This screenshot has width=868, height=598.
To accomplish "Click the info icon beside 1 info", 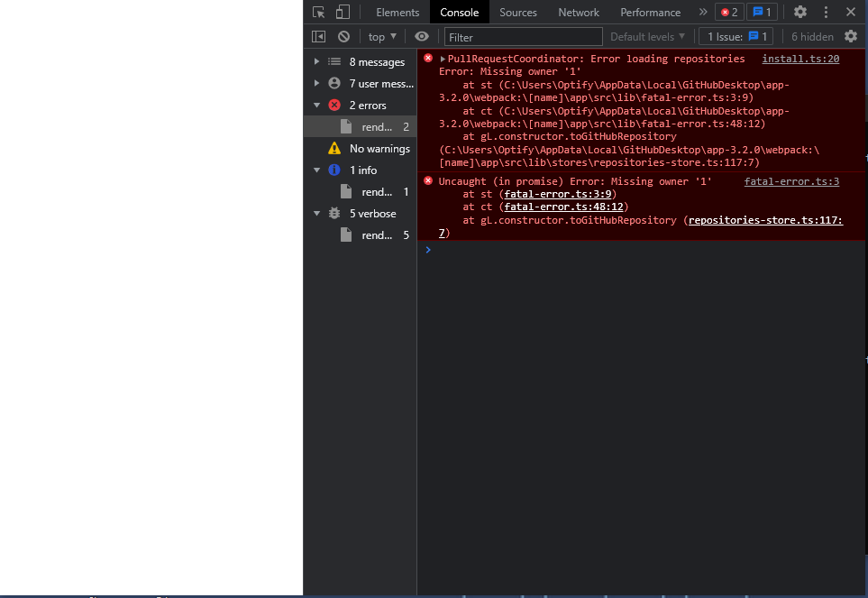I will coord(334,170).
